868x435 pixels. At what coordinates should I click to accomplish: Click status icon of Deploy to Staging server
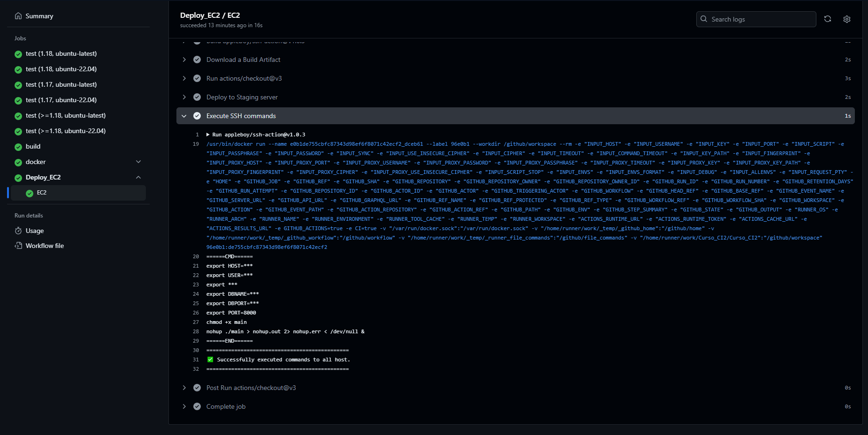click(197, 97)
